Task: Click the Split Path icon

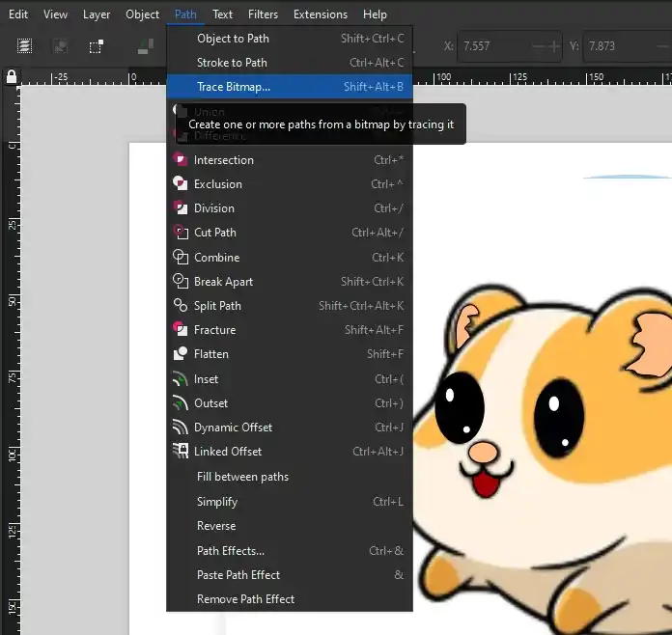Action: point(180,305)
